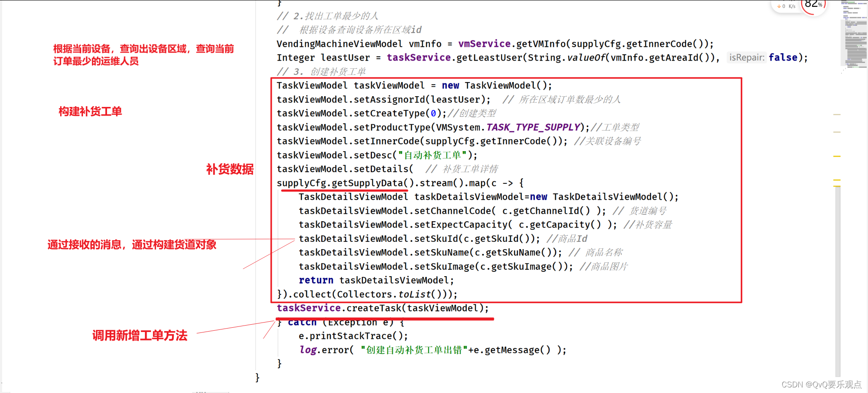Click the comment '根据设备查询设备所在区域id'
868x393 pixels.
tap(360, 30)
